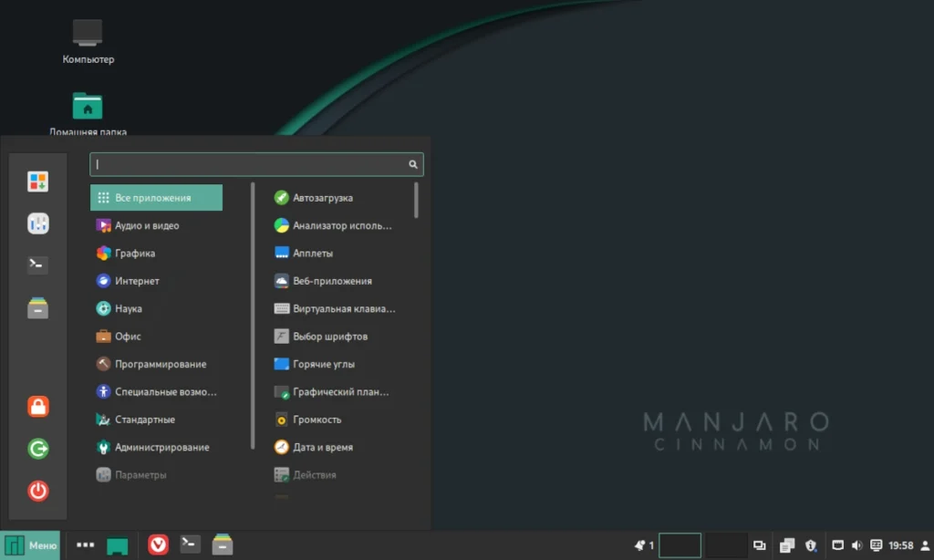934x560 pixels.
Task: Open the calendar from the 19:58 clock
Action: pos(900,545)
